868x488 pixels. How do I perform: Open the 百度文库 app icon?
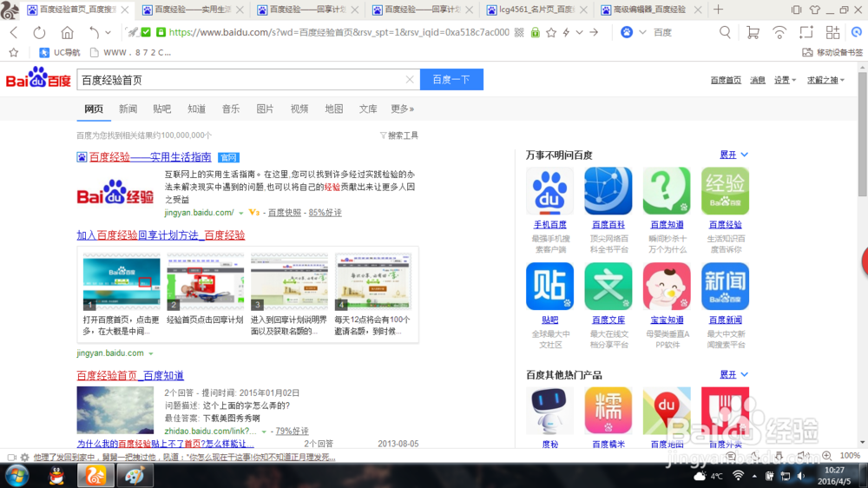pos(608,287)
